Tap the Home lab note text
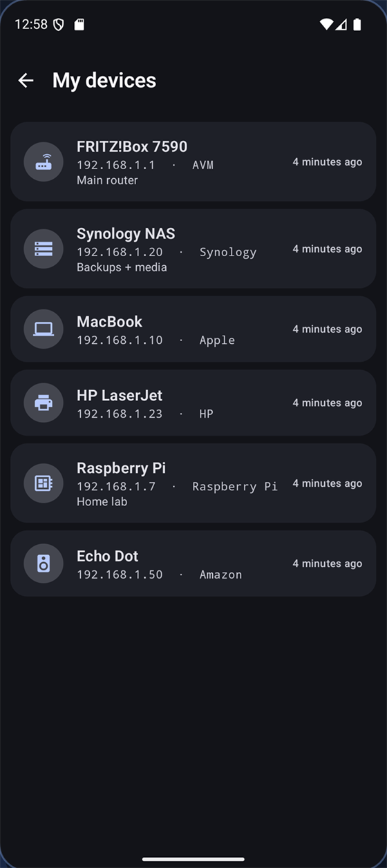The width and height of the screenshot is (387, 868). point(102,501)
